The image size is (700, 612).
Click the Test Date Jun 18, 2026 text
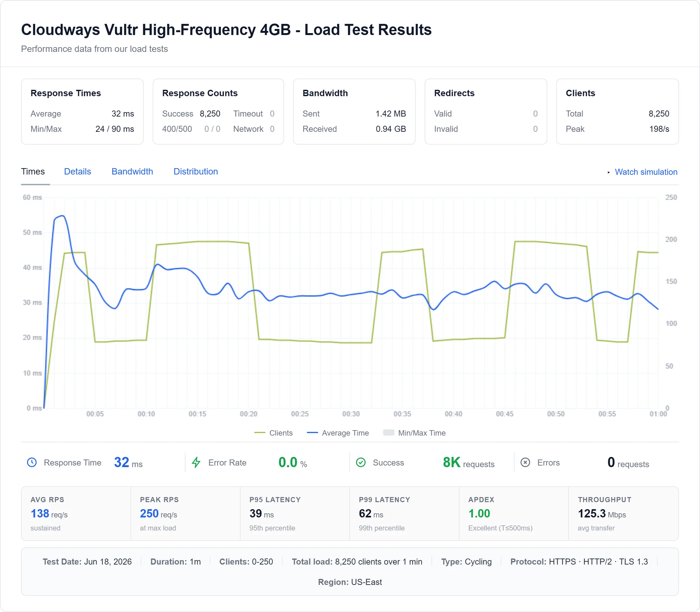[x=87, y=562]
